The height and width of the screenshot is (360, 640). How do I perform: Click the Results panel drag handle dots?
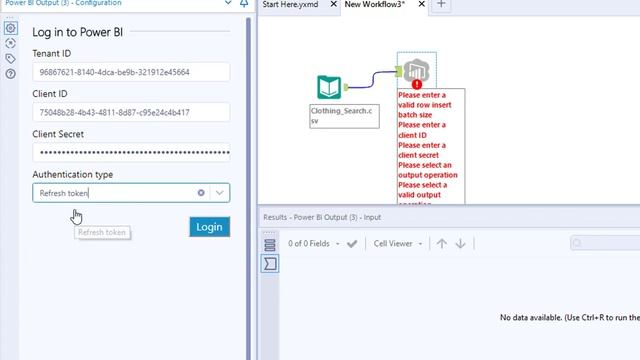(269, 233)
